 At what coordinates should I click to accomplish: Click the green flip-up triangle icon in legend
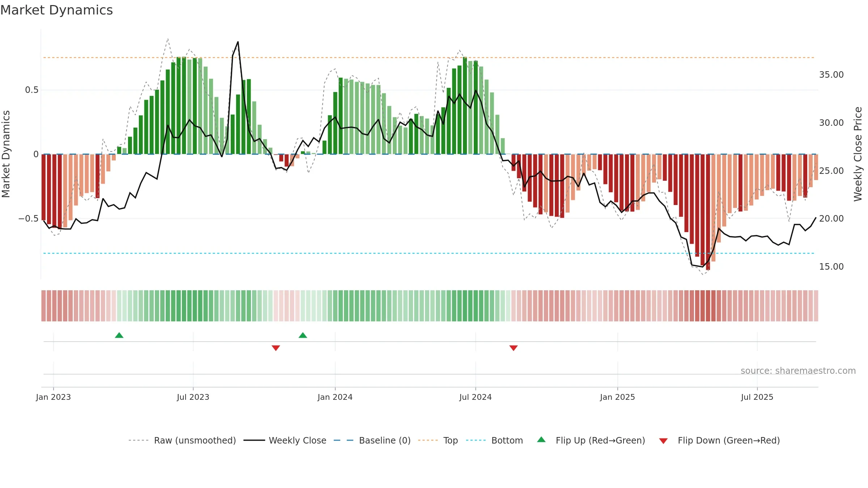pos(541,440)
